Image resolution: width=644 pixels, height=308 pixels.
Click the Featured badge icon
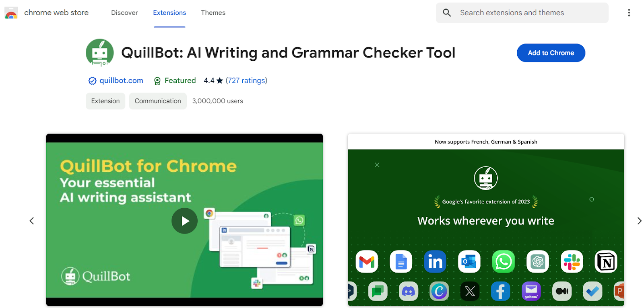157,81
